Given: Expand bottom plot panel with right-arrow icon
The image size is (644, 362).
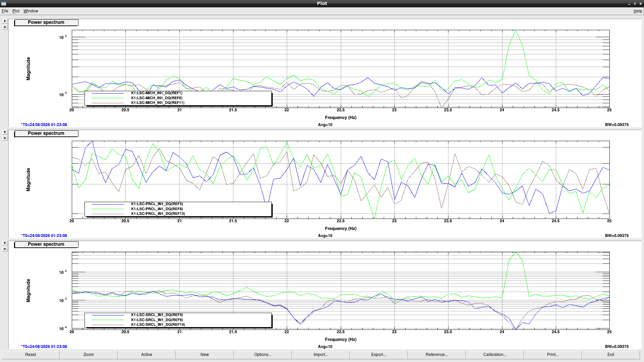Looking at the screenshot, I should pos(5,243).
